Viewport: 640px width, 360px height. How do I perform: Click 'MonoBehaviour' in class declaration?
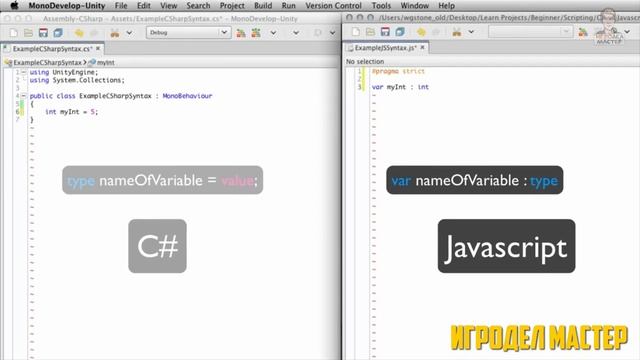pyautogui.click(x=187, y=96)
